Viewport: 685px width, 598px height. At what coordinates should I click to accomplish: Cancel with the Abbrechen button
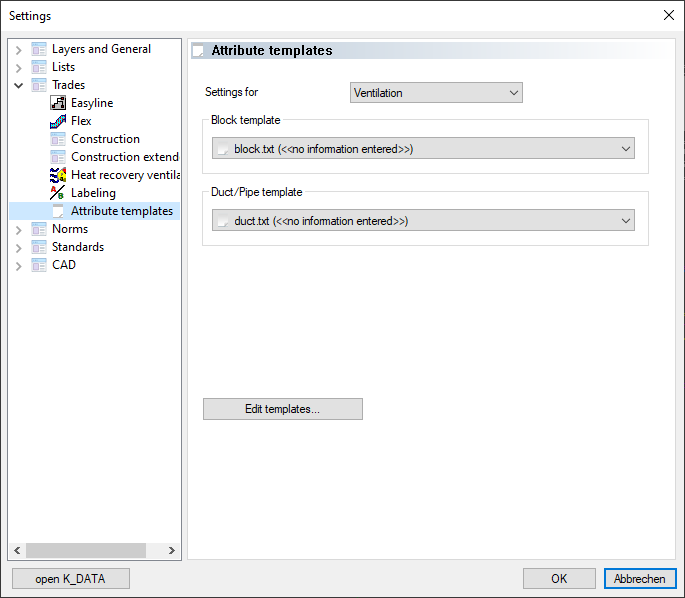[x=640, y=579]
